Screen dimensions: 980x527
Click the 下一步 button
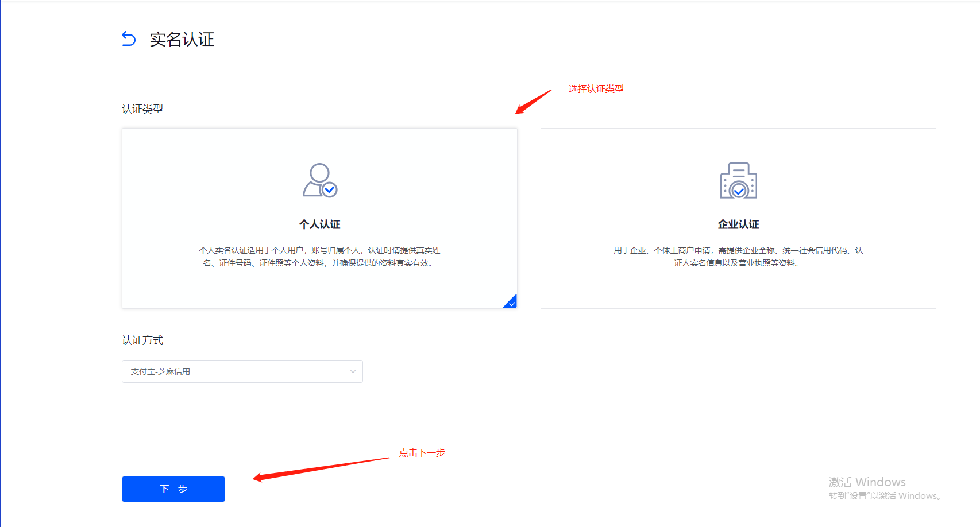click(173, 489)
